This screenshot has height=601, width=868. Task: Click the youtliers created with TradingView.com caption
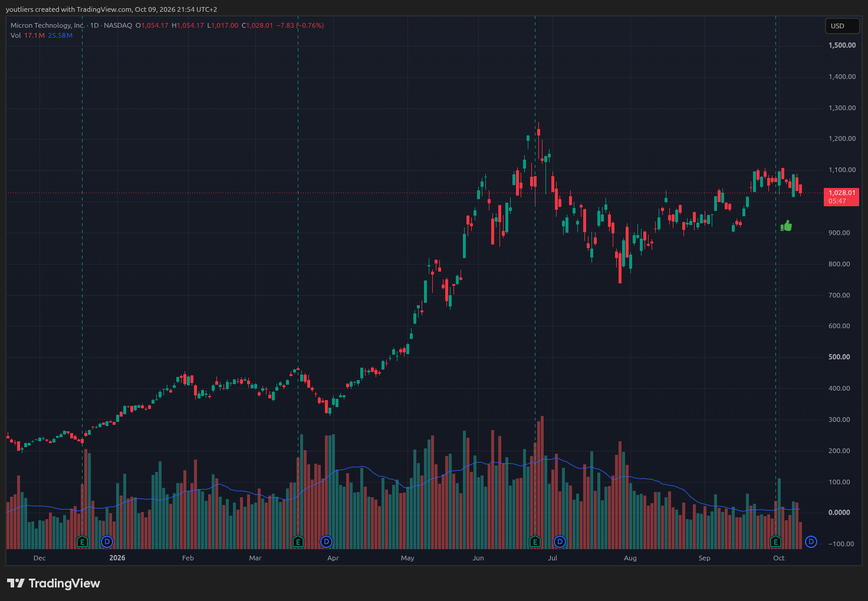click(x=111, y=9)
